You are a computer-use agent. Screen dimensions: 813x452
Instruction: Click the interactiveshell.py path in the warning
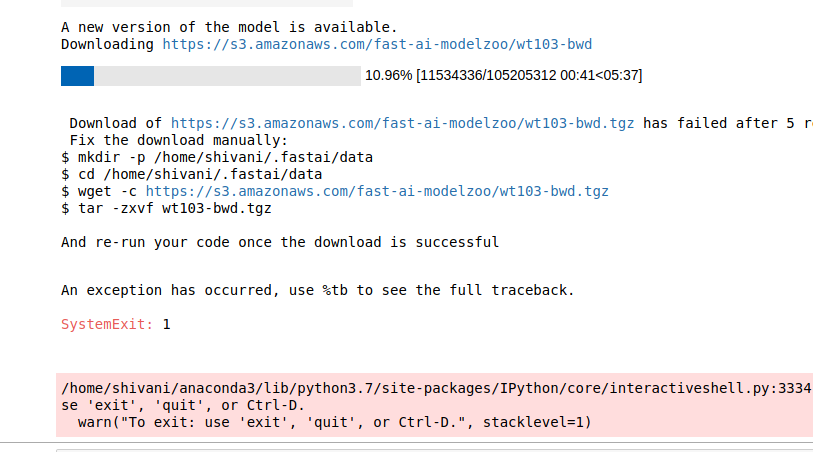coord(436,389)
